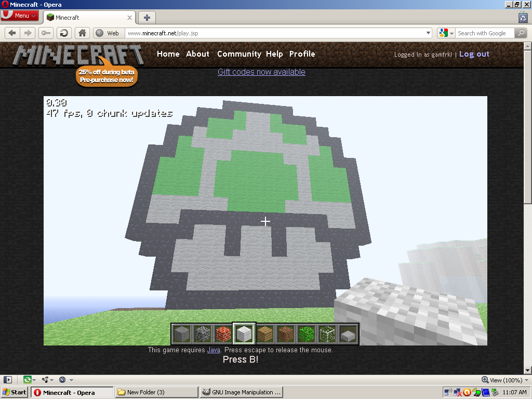Select the wooden planks block in hotbar
Viewport: 532px width, 399px height.
[265, 334]
